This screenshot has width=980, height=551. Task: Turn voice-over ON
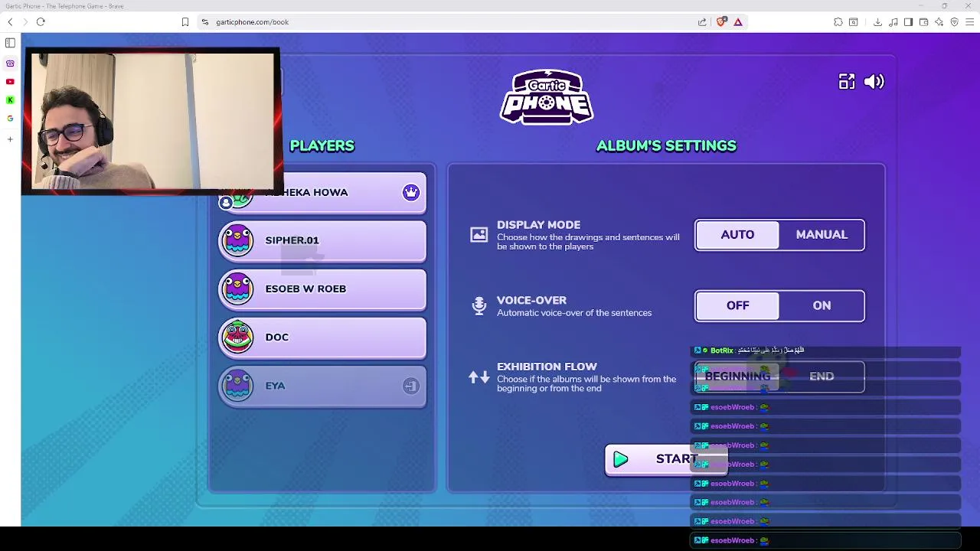tap(822, 306)
